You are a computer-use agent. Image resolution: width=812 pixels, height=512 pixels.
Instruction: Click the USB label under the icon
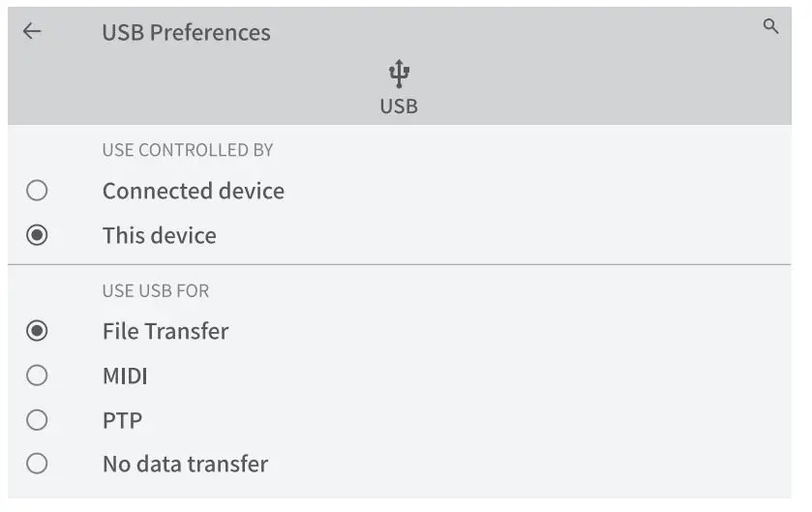[x=399, y=106]
